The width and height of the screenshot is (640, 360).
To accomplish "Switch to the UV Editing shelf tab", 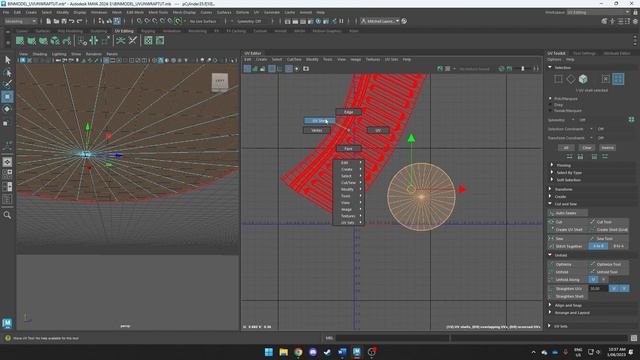I will (x=124, y=31).
